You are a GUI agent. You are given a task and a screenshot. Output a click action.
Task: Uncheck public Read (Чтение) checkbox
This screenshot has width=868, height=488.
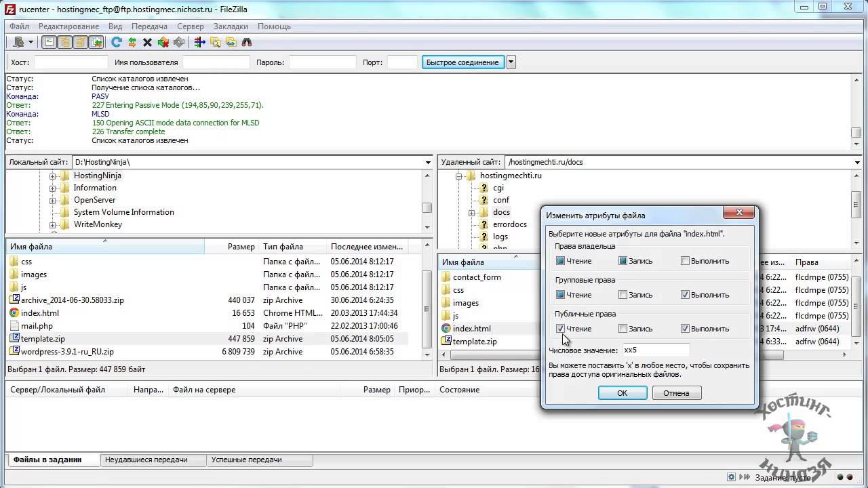click(560, 329)
